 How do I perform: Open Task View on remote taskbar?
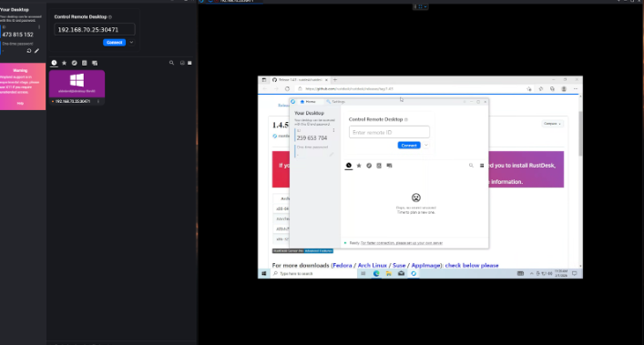(363, 274)
